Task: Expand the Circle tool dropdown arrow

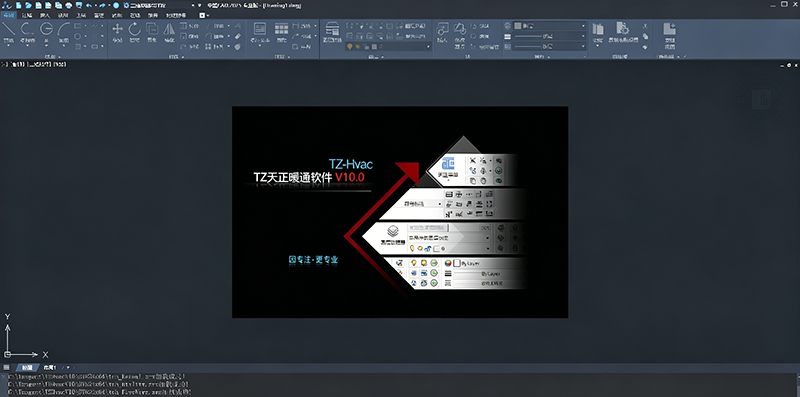Action: point(46,45)
